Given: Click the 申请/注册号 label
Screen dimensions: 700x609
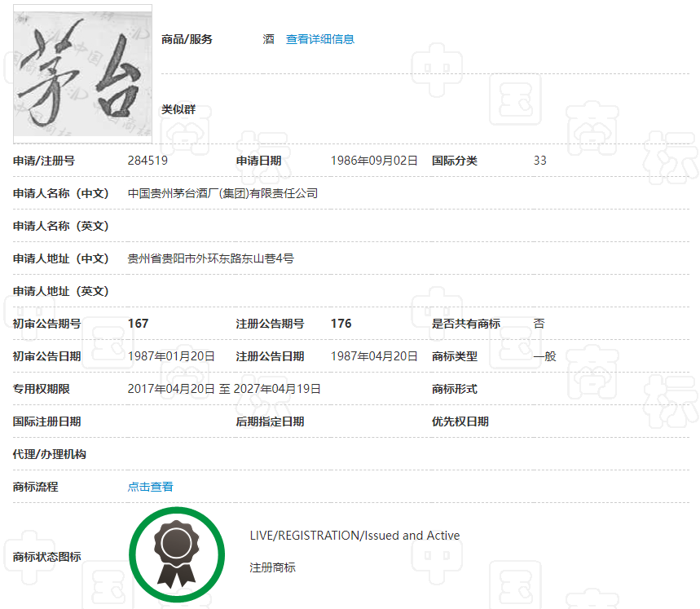Looking at the screenshot, I should point(44,161).
